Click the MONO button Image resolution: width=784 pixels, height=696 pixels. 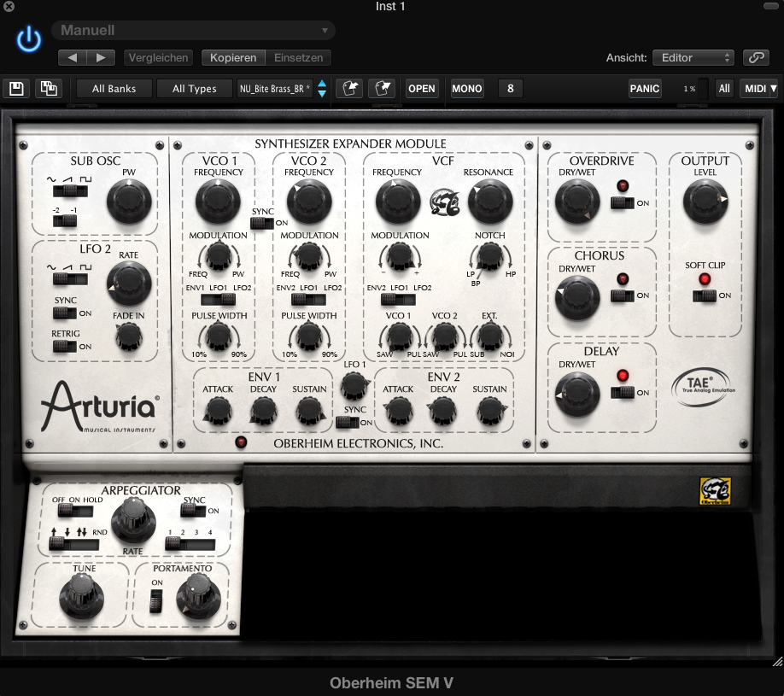pyautogui.click(x=467, y=89)
